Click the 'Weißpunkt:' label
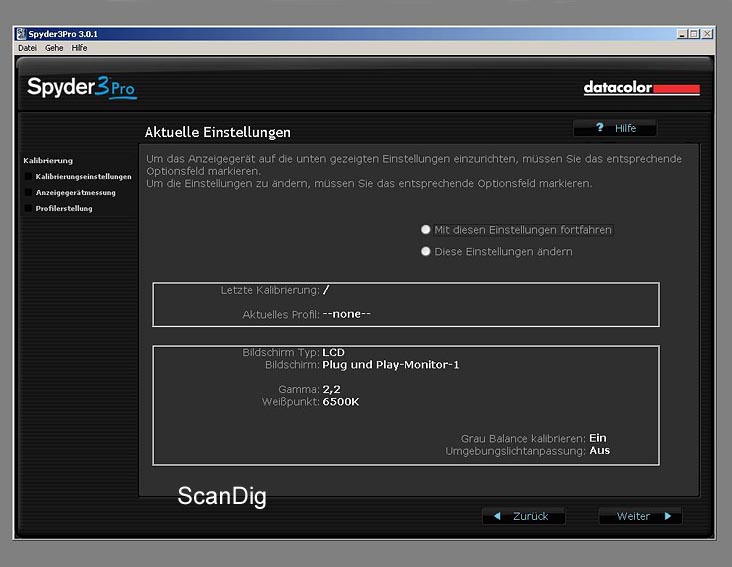This screenshot has width=732, height=567. click(x=291, y=402)
